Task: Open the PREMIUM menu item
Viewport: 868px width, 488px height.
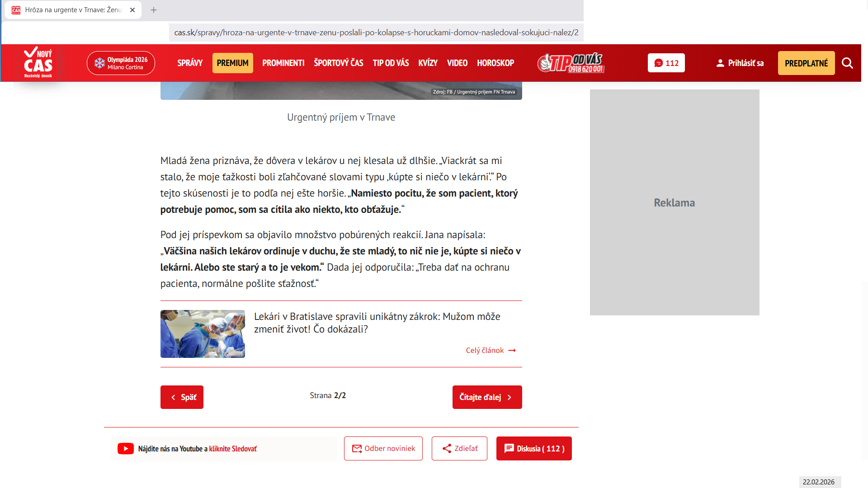Action: tap(232, 63)
